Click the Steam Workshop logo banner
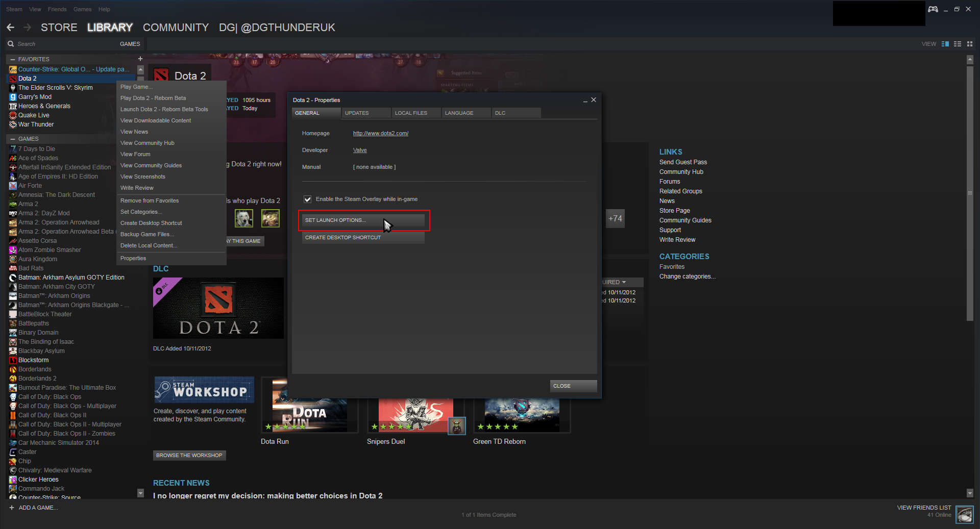980x529 pixels. (x=204, y=390)
